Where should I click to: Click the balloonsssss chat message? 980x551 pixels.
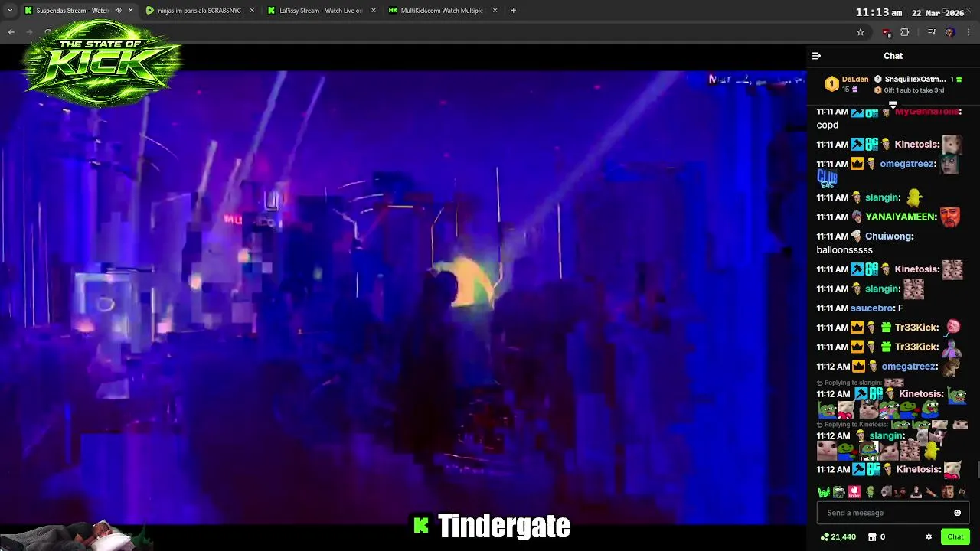click(x=844, y=250)
